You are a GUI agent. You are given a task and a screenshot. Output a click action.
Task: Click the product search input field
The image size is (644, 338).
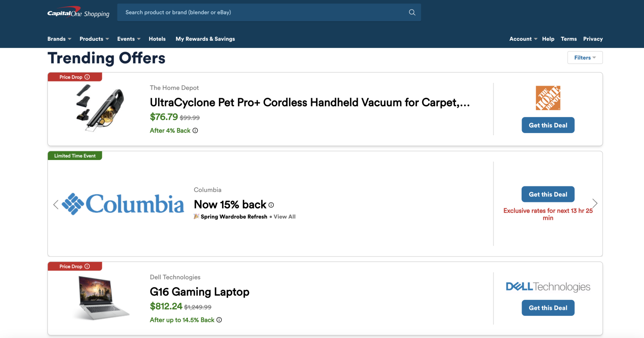(x=264, y=12)
